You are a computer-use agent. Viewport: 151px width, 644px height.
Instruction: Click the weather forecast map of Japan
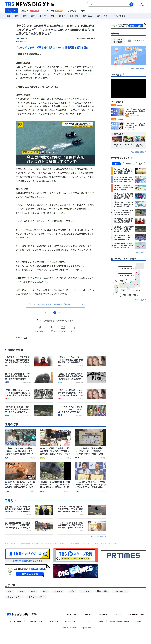point(128,55)
